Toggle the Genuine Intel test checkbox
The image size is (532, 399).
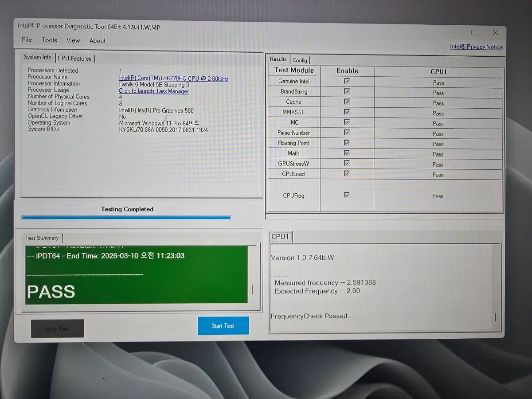tap(347, 81)
